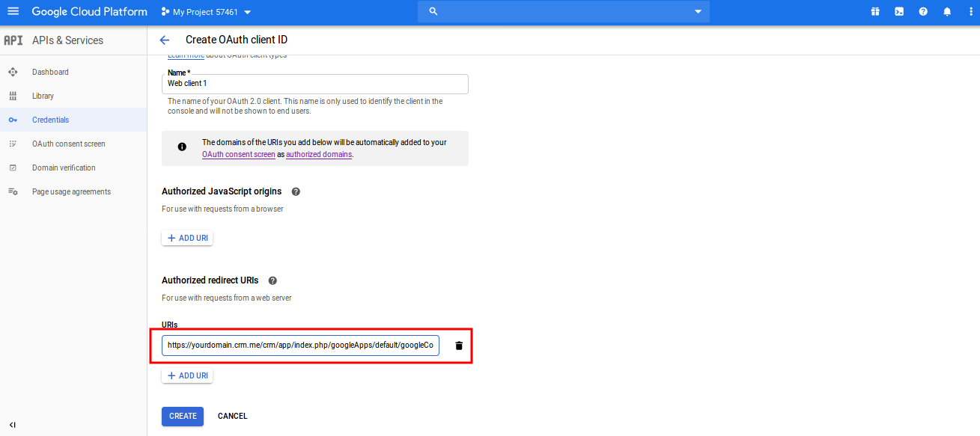Open the OAuth consent screen link
This screenshot has width=980, height=436.
(239, 154)
